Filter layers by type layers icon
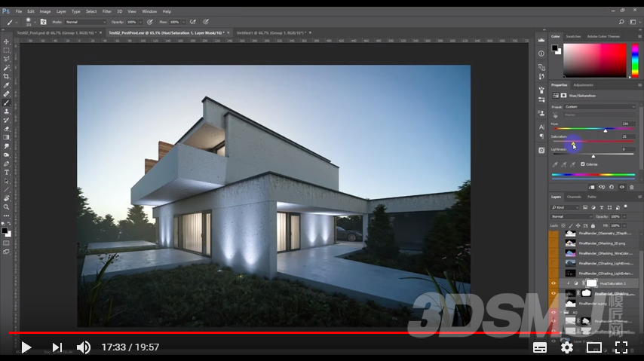The height and width of the screenshot is (361, 644). click(601, 207)
